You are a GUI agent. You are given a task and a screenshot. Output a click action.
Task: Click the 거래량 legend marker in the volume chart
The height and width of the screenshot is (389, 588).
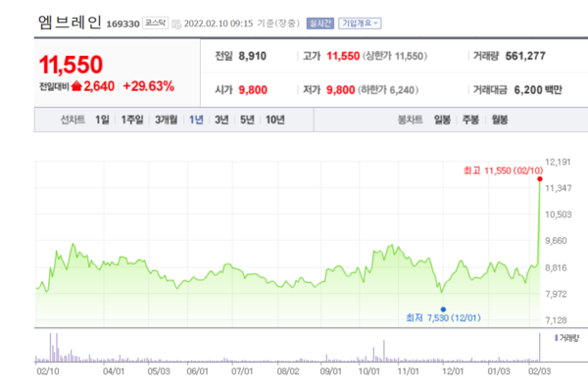[556, 338]
